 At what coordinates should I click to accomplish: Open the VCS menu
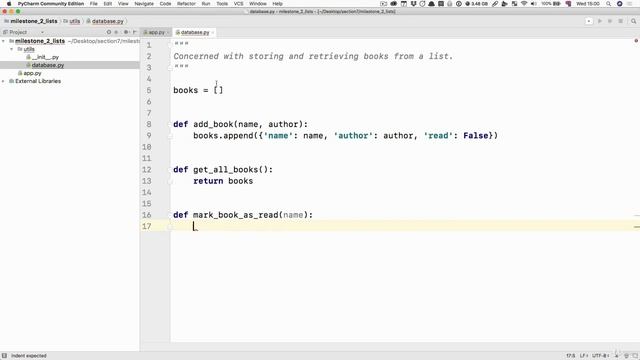[x=238, y=4]
